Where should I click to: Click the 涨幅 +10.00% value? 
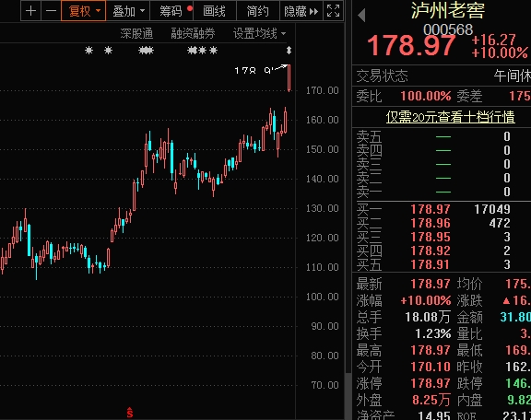pyautogui.click(x=425, y=300)
